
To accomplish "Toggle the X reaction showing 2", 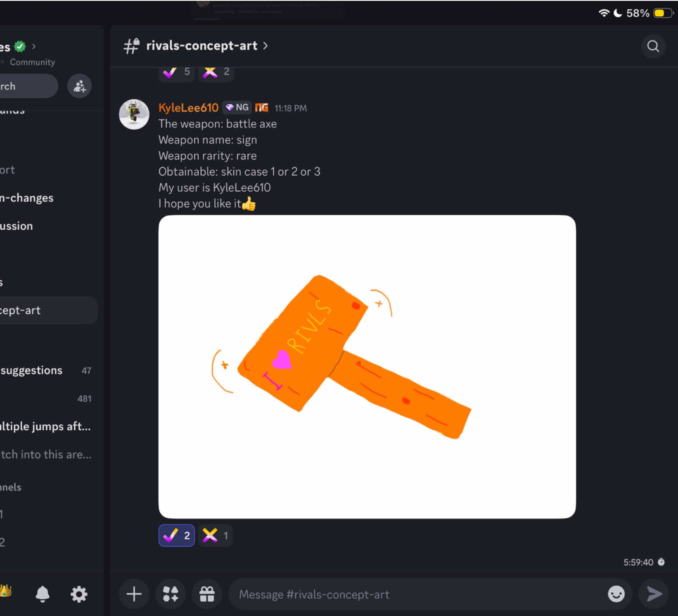I will [216, 72].
